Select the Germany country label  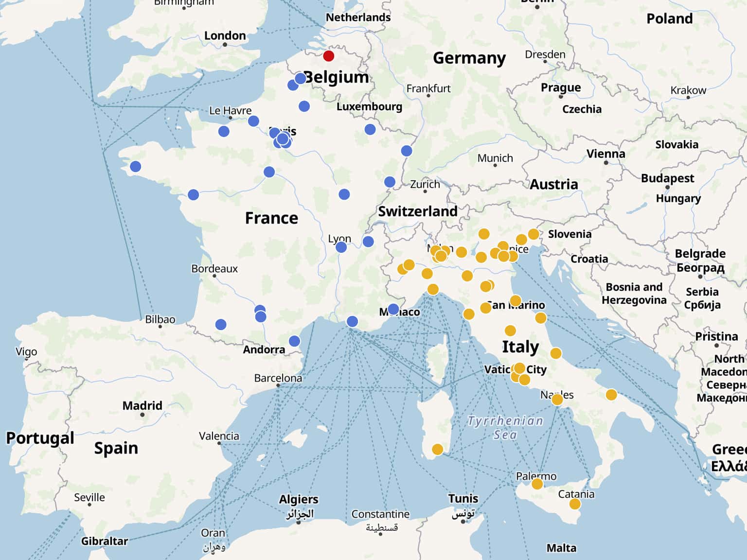coord(469,58)
